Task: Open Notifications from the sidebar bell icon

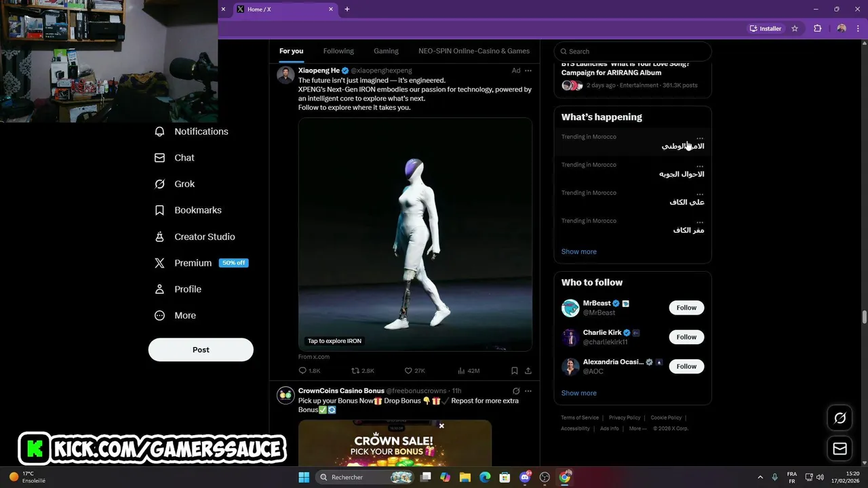Action: pyautogui.click(x=159, y=131)
